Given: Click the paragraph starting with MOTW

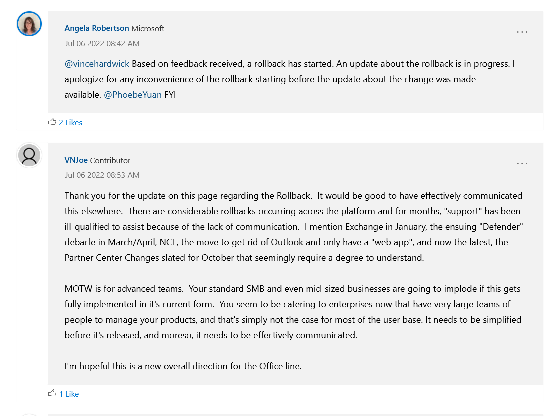Looking at the screenshot, I should click(x=293, y=312).
